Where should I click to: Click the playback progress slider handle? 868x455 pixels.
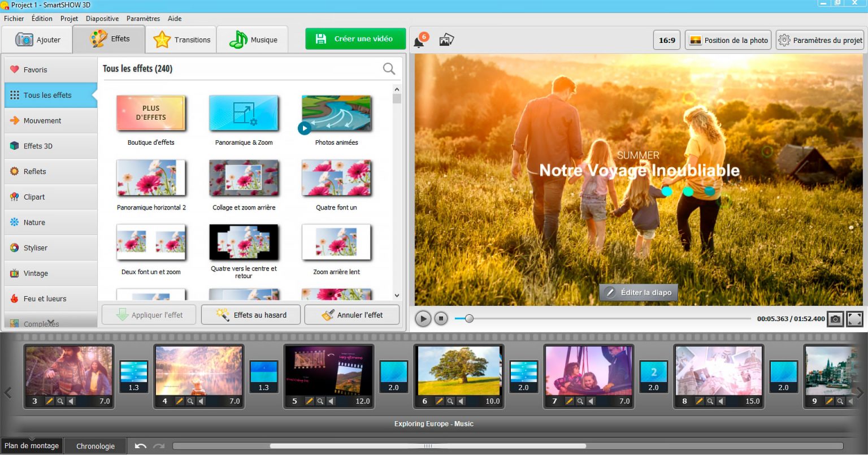pyautogui.click(x=469, y=318)
